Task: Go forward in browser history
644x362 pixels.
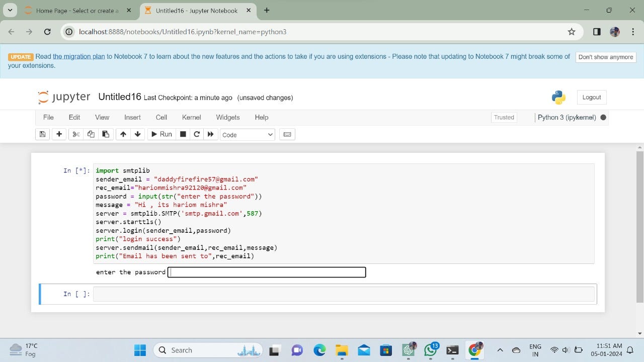Action: click(29, 32)
